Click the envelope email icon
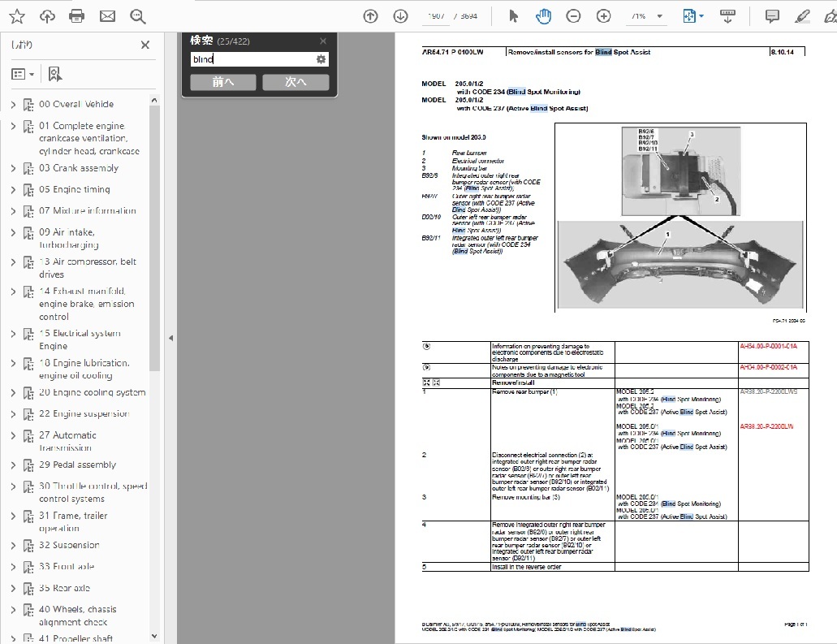This screenshot has height=644, width=837. pyautogui.click(x=107, y=16)
